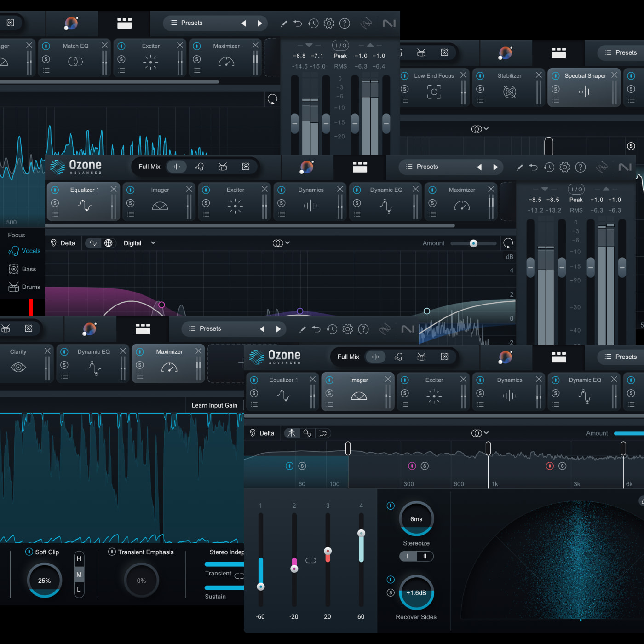Toggle the Recover Sides power button
The image size is (644, 644).
pyautogui.click(x=391, y=580)
